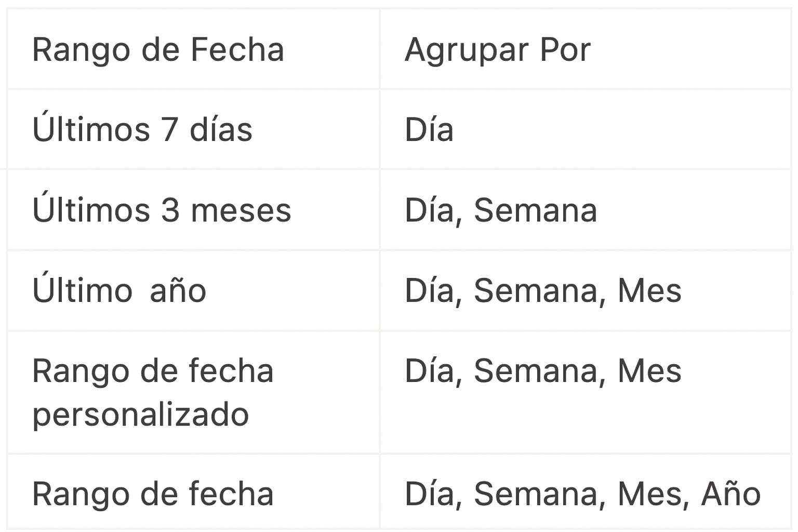This screenshot has width=798, height=532.
Task: Click 'Día, Semana, Mes' in Último año row
Action: (x=586, y=290)
